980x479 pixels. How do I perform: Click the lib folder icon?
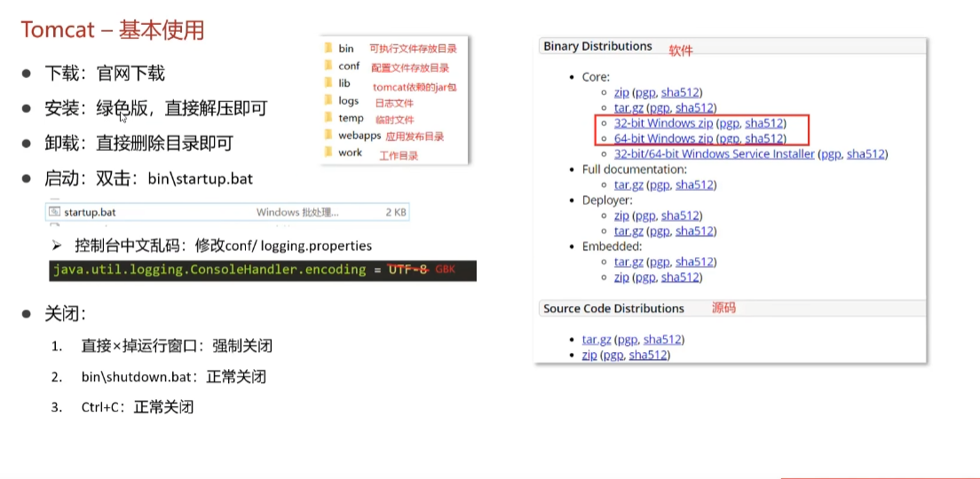pos(328,83)
